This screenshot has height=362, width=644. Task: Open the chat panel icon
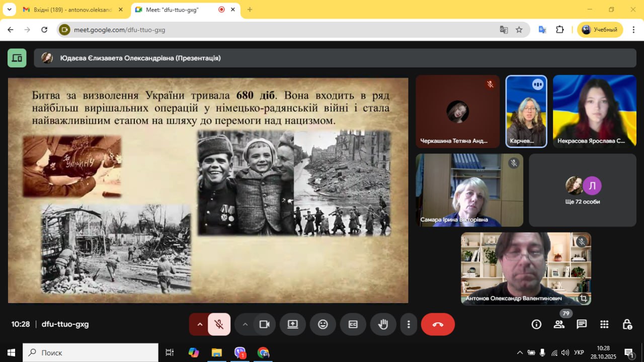click(582, 324)
